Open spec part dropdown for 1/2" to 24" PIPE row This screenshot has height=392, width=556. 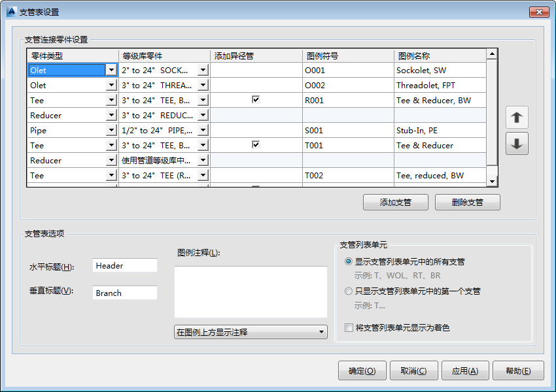[203, 130]
